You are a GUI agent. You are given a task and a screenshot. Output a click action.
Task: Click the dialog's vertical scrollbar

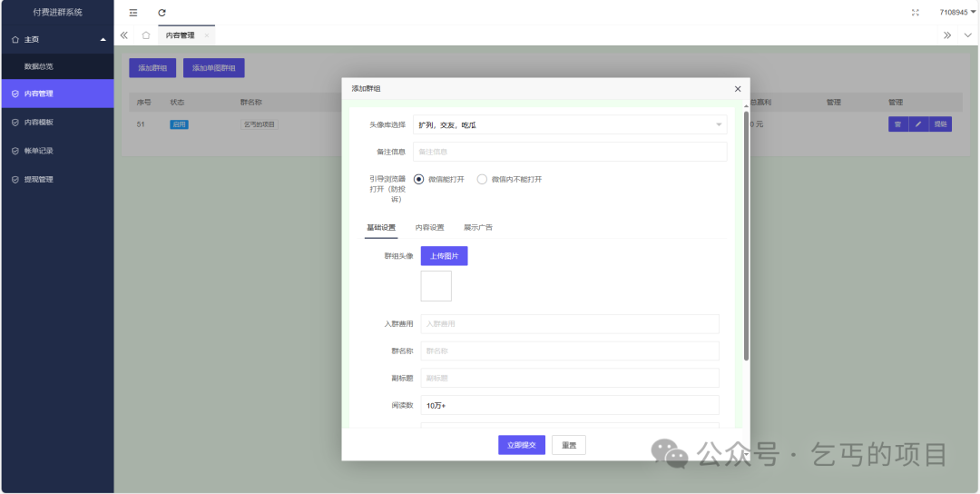tap(746, 236)
